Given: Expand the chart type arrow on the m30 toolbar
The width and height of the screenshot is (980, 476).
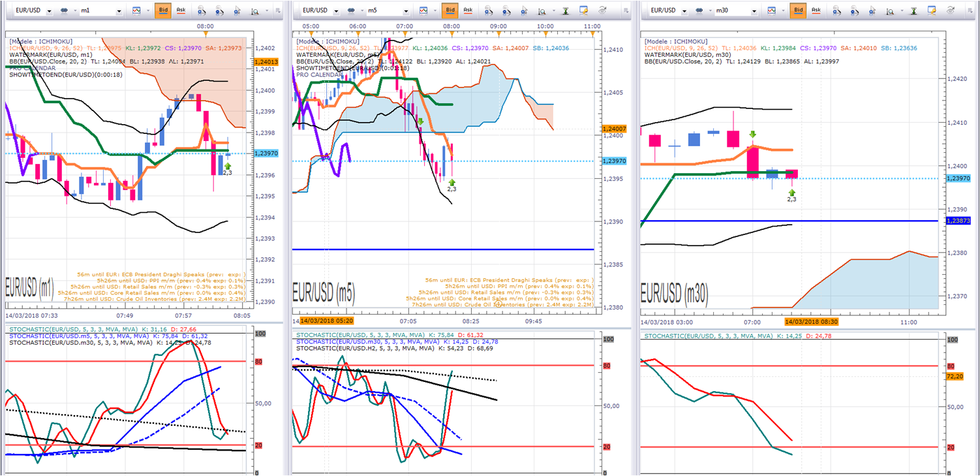Looking at the screenshot, I should pyautogui.click(x=782, y=11).
